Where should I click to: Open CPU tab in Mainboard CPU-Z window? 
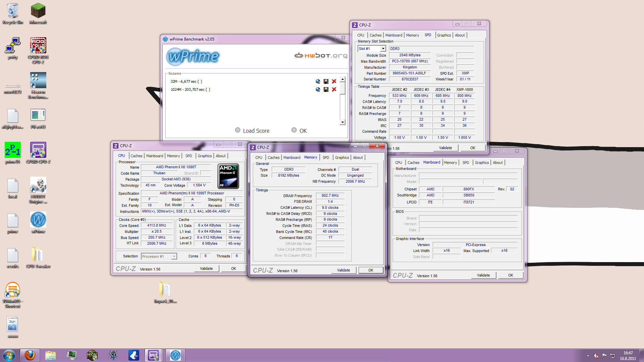tap(398, 163)
